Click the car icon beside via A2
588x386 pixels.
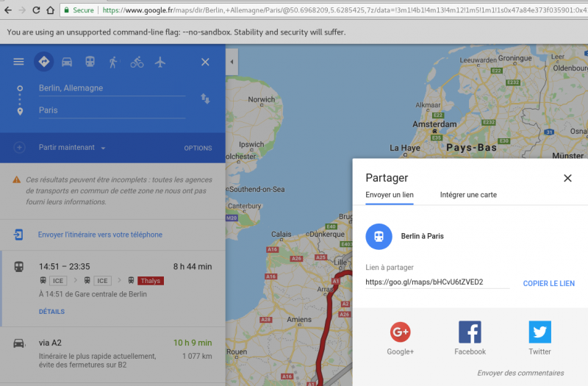pos(19,343)
